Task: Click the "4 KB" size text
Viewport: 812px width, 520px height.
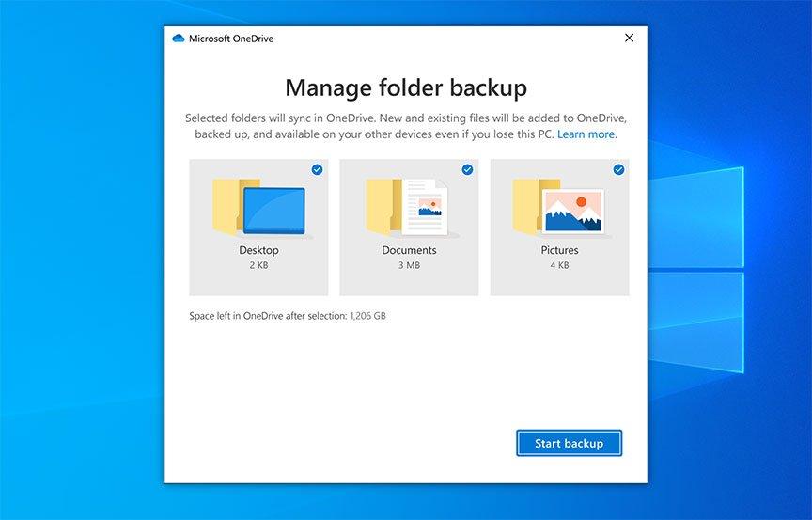Action: click(560, 265)
